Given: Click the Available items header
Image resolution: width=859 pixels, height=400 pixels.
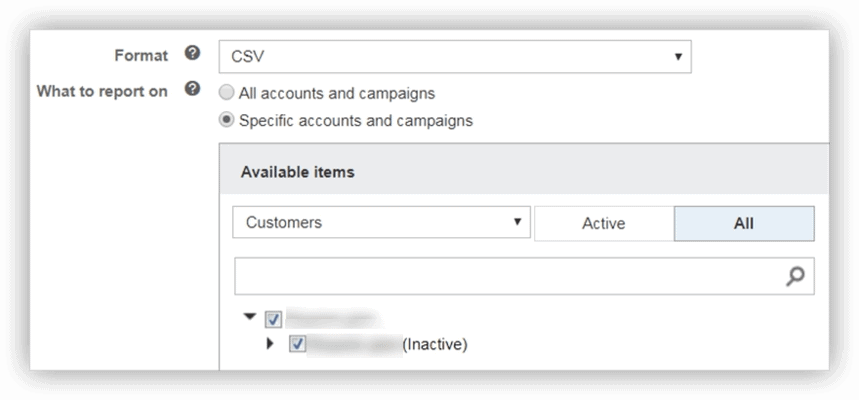Looking at the screenshot, I should [297, 172].
